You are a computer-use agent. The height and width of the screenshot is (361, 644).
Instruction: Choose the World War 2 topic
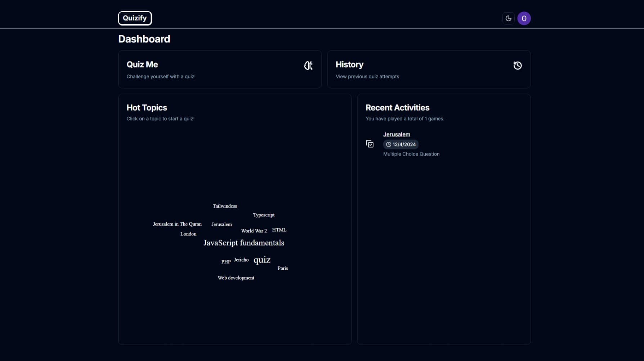(x=254, y=231)
